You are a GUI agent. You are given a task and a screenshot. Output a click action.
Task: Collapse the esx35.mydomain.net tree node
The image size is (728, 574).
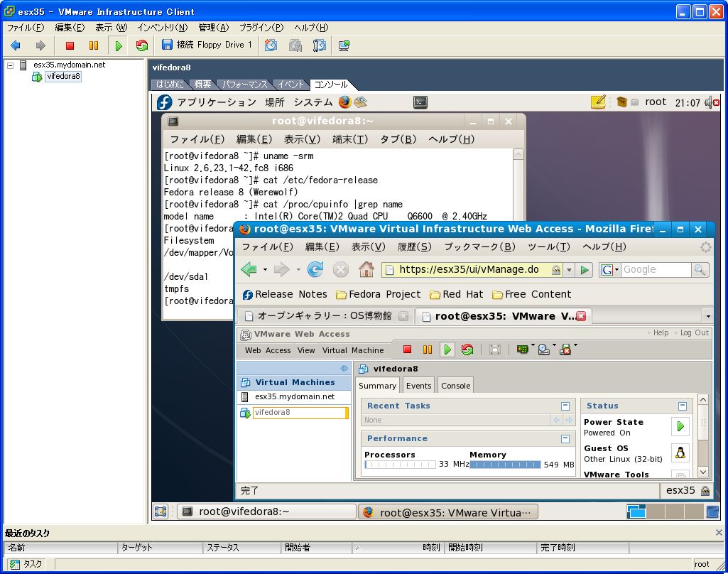point(10,65)
